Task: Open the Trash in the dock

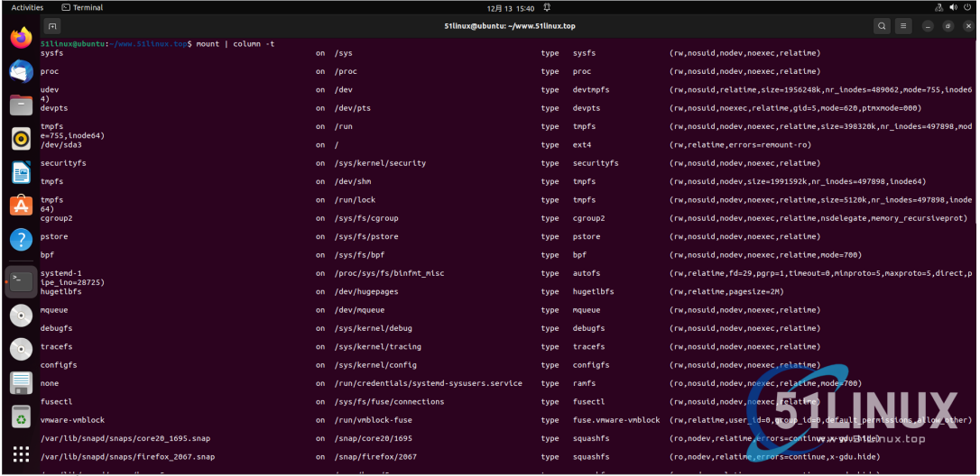Action: pyautogui.click(x=22, y=416)
